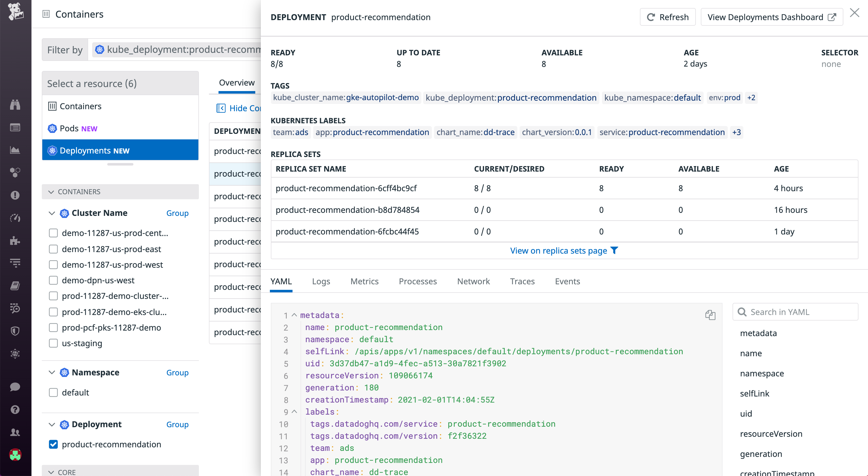The height and width of the screenshot is (476, 868).
Task: Collapse the Cluster Name section
Action: (x=52, y=213)
